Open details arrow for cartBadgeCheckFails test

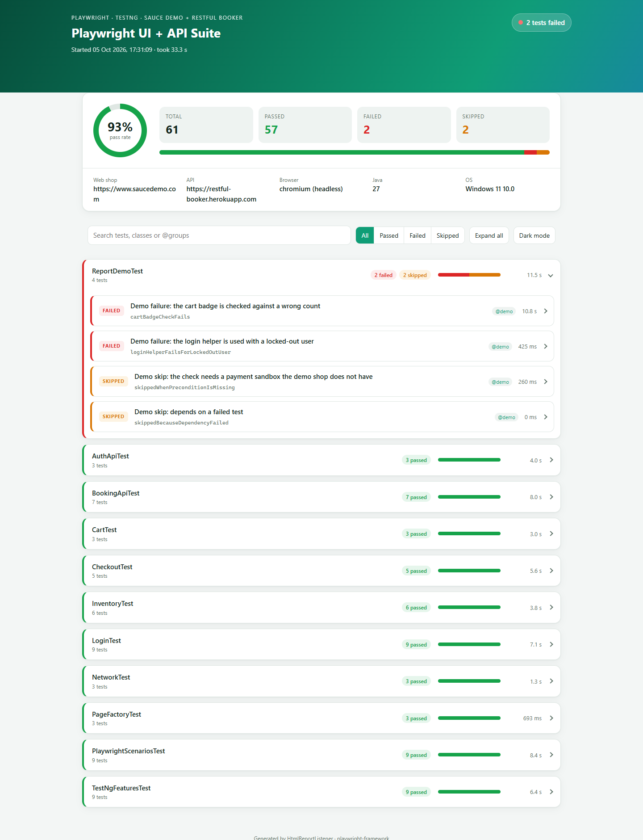546,311
